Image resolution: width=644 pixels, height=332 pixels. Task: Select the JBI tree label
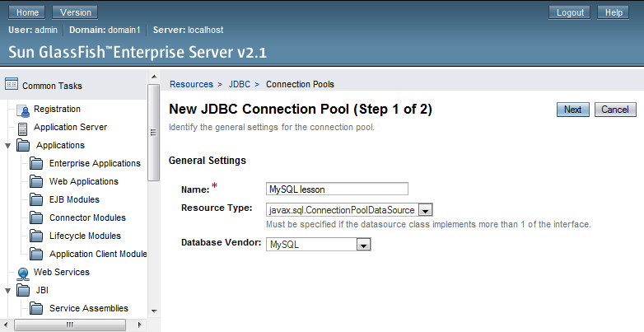tap(42, 290)
